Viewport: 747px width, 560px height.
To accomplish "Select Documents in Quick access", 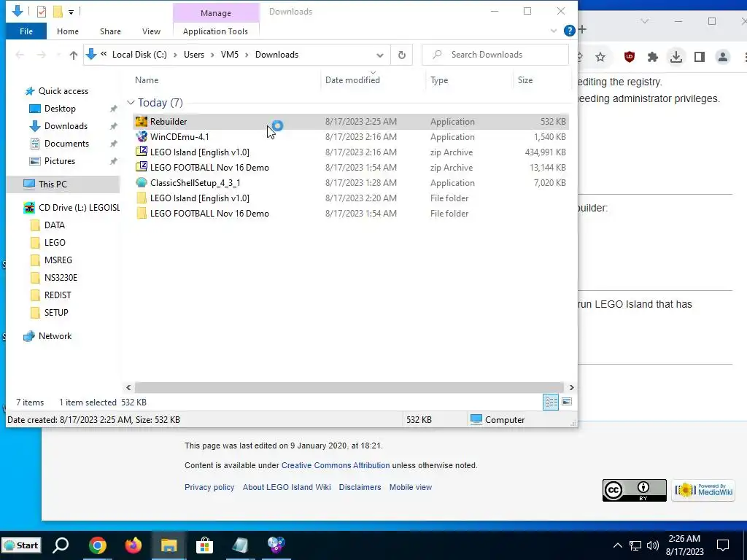I will pyautogui.click(x=66, y=144).
